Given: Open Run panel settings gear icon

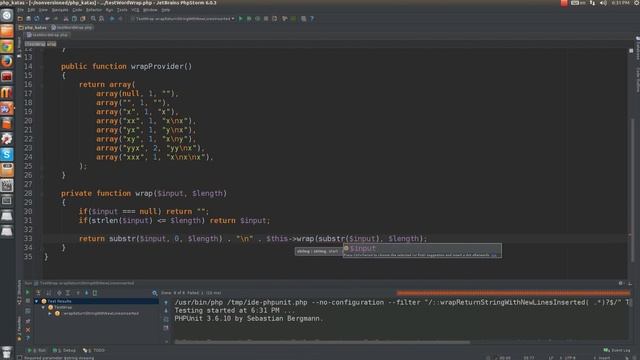Looking at the screenshot, I should click(x=621, y=283).
